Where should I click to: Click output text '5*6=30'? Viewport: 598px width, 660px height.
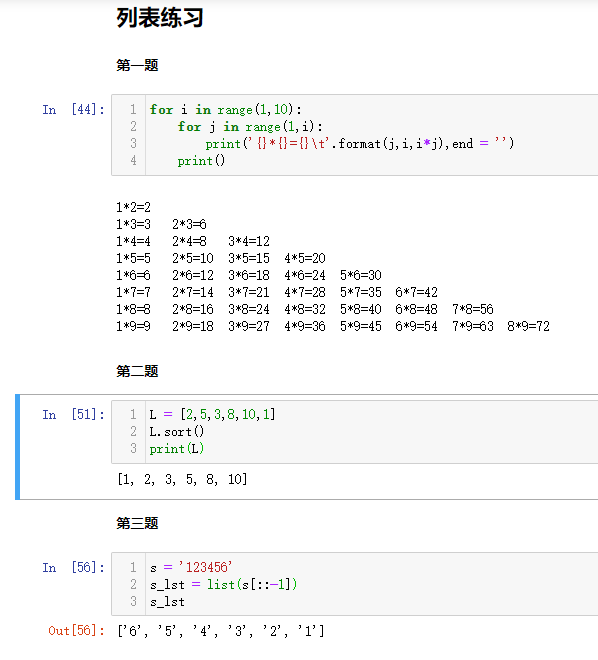pyautogui.click(x=361, y=275)
